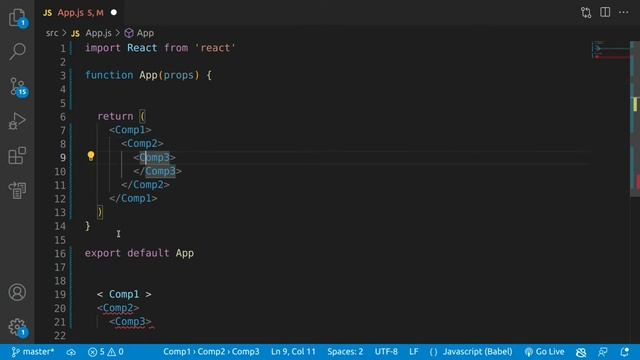Image resolution: width=640 pixels, height=360 pixels.
Task: Change indentation via Spaces: 2
Action: [x=345, y=351]
